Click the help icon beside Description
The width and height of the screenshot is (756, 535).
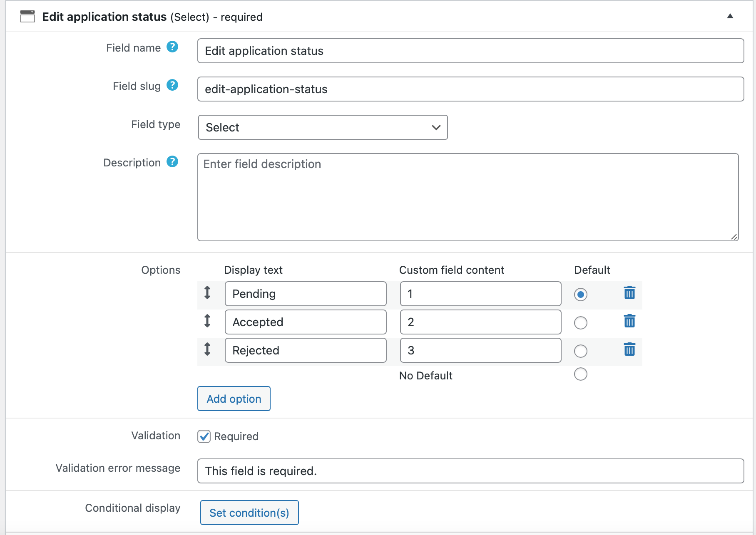[172, 162]
